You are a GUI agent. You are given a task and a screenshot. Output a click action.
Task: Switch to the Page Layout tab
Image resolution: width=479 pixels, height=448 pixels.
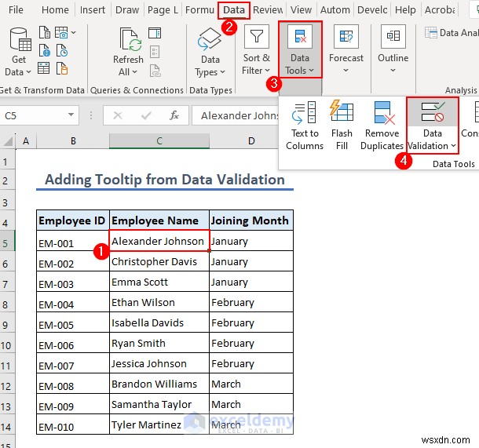coord(163,10)
